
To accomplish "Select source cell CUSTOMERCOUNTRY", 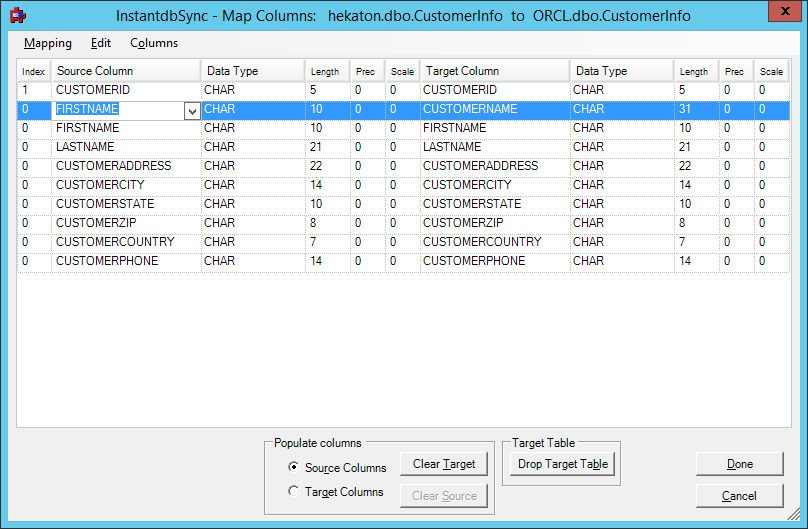I will pyautogui.click(x=126, y=243).
